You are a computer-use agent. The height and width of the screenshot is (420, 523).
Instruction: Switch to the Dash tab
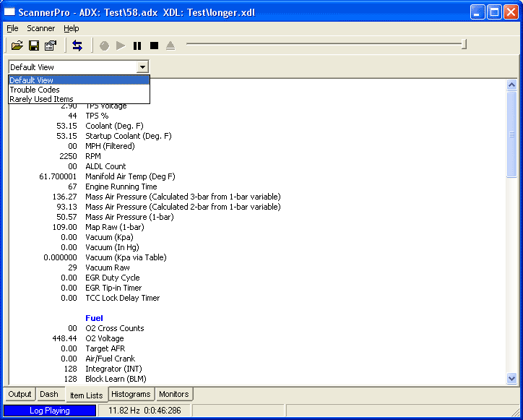pyautogui.click(x=49, y=394)
